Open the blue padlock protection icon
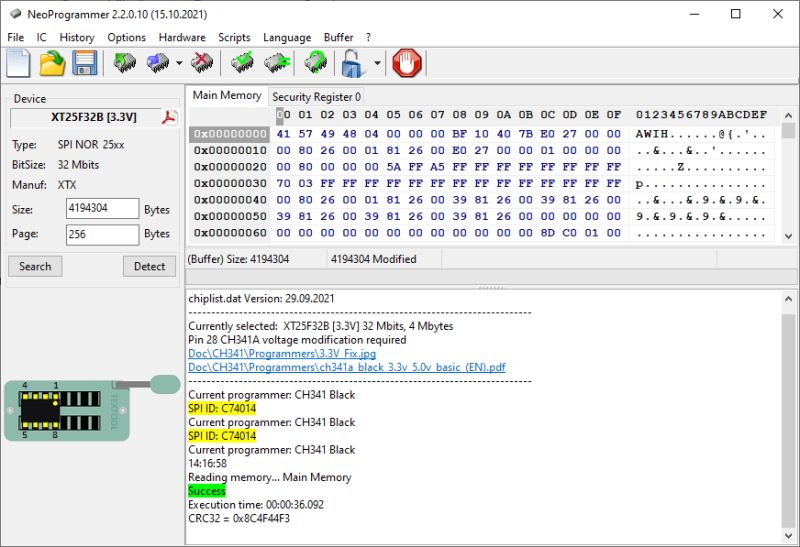Image resolution: width=800 pixels, height=547 pixels. point(353,64)
